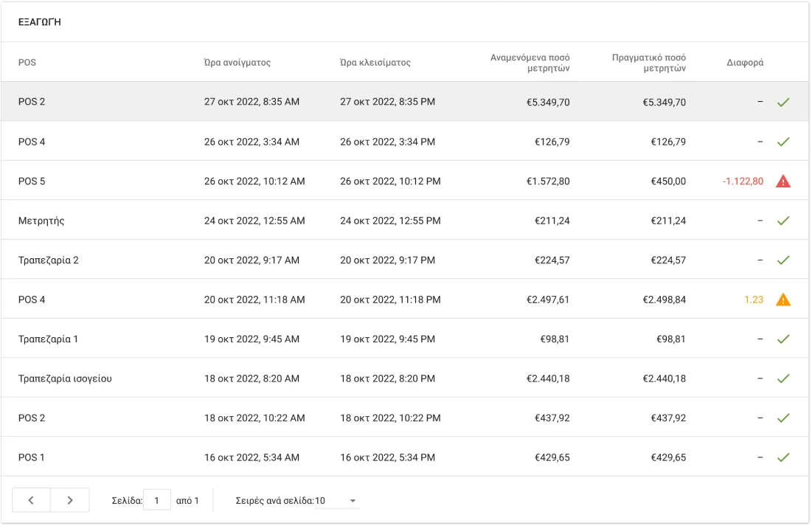The height and width of the screenshot is (526, 812).
Task: Sort by Ώρα κλεισίματος column header
Action: coord(375,63)
